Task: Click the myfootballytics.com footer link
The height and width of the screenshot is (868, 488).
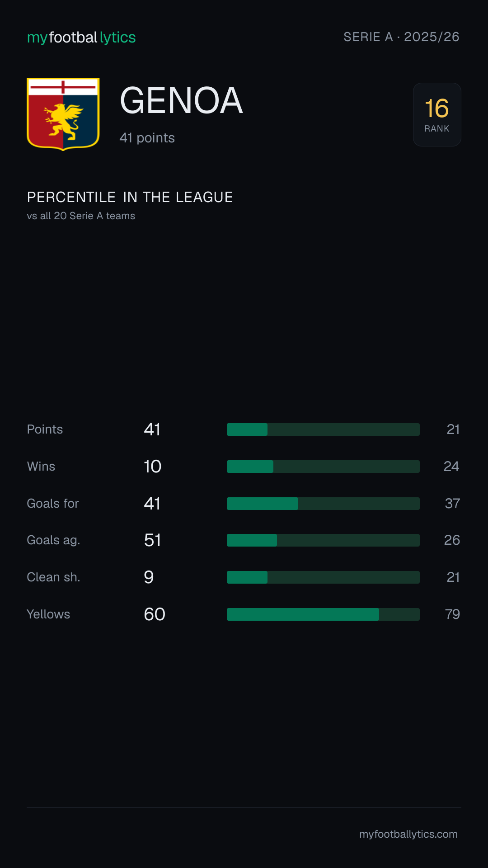Action: point(408,834)
